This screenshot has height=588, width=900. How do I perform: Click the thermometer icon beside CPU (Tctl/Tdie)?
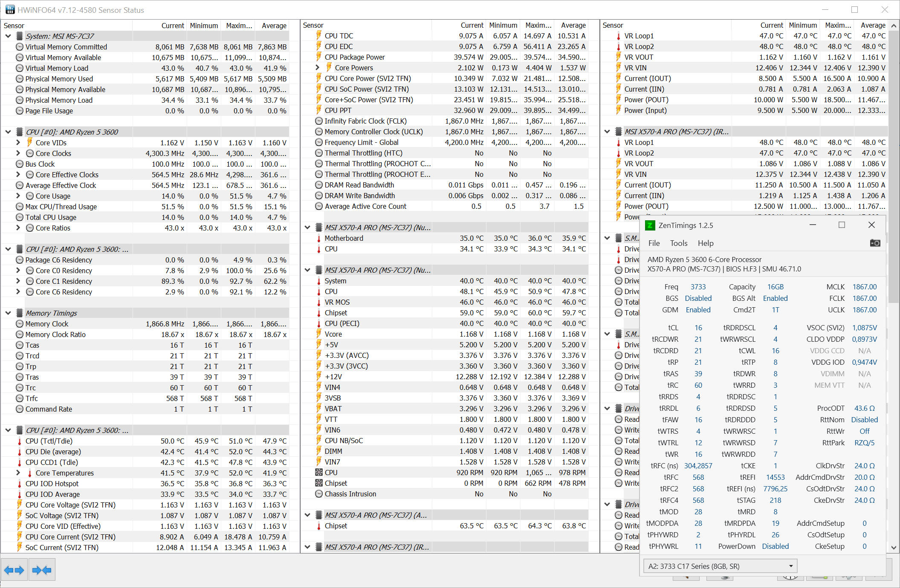(20, 441)
